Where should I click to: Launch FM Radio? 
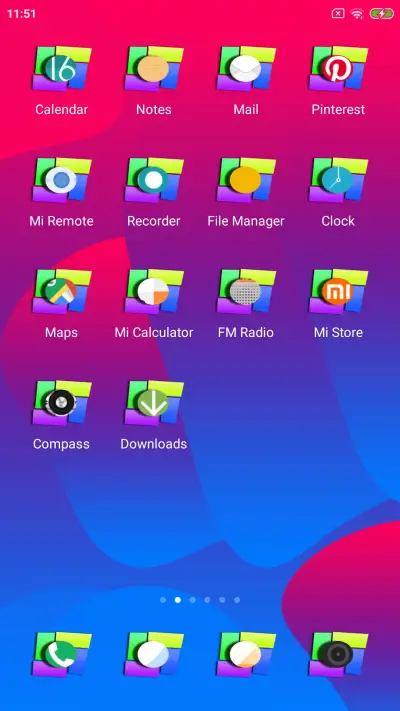point(246,292)
